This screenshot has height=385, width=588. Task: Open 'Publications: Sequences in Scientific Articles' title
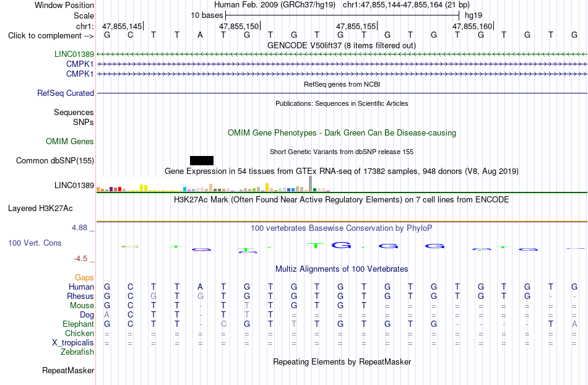(342, 103)
